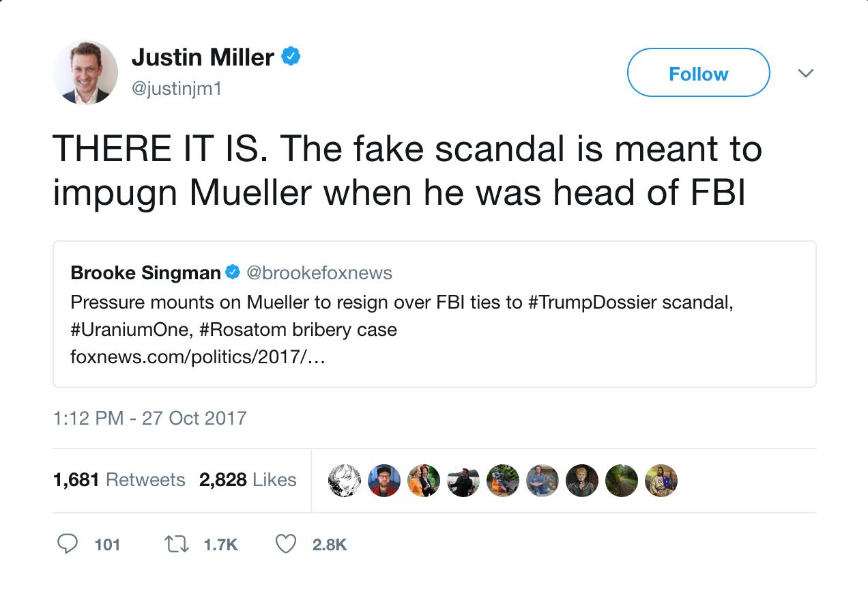Viewport: 868px width, 594px height.
Task: Open the @brookefoxnews handle
Action: (x=319, y=273)
